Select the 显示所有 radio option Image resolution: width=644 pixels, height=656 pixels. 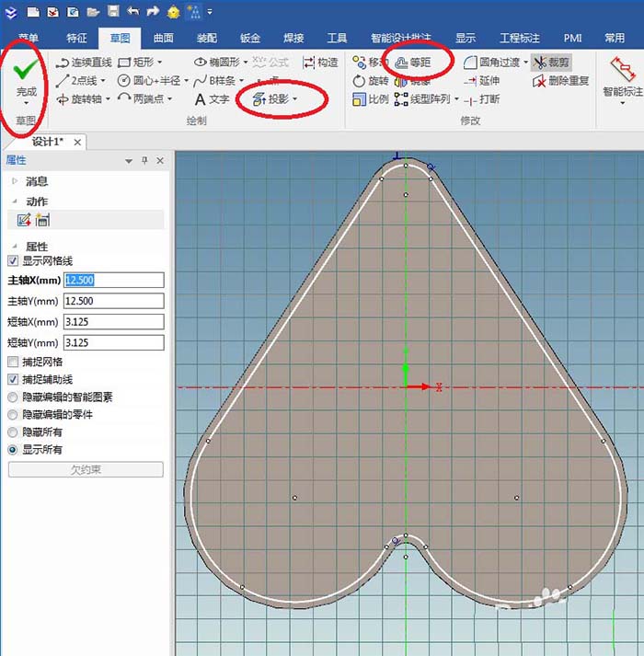(13, 450)
